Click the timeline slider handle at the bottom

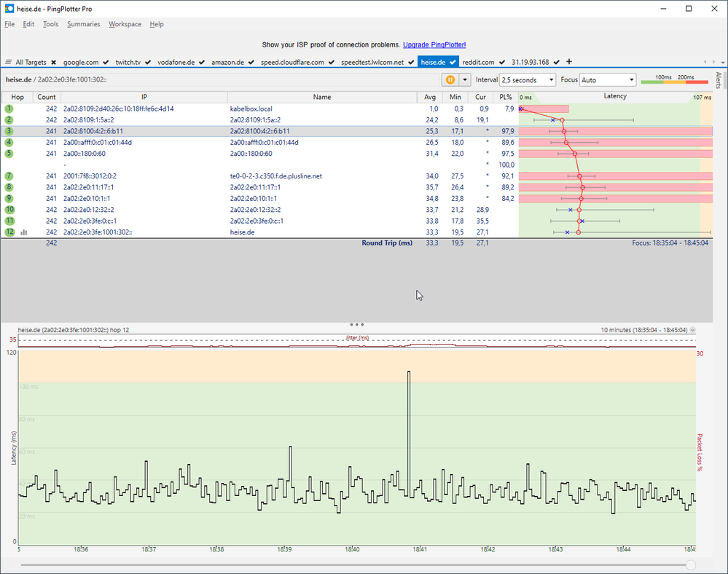691,565
